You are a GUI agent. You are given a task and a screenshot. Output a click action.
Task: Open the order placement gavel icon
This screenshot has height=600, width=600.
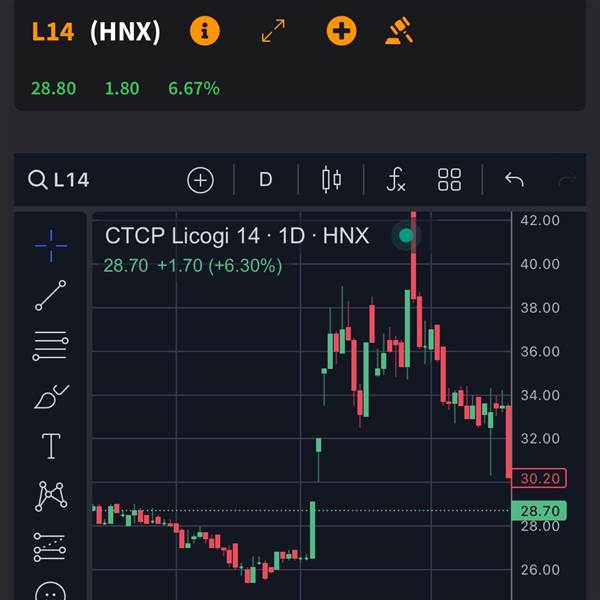399,31
